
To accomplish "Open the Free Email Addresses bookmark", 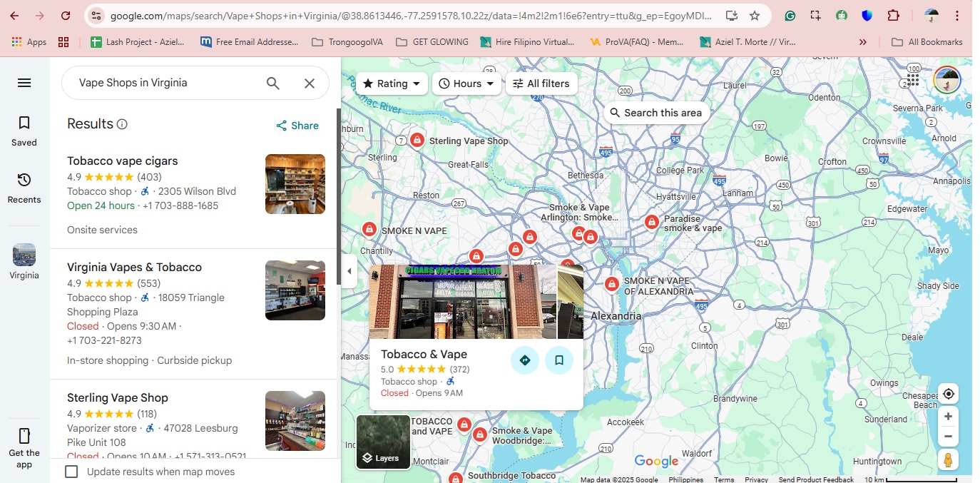I will coord(249,42).
